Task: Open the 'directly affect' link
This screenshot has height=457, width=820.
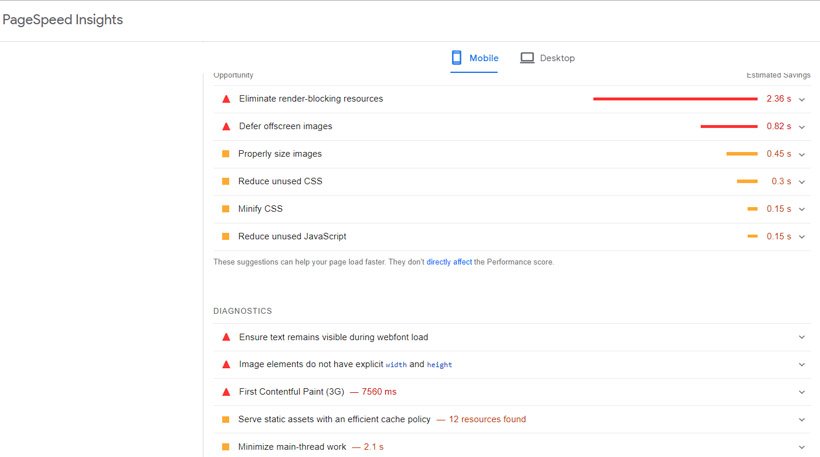Action: 449,262
